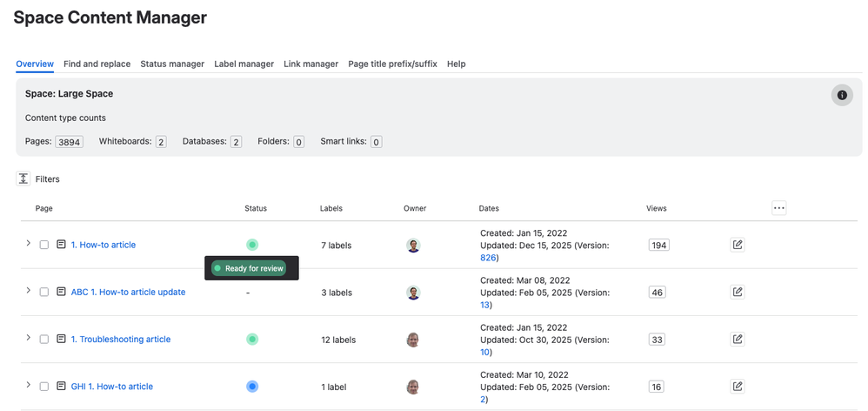Screen dimensions: 868x411
Task: Click the Folders count 0
Action: pos(298,142)
